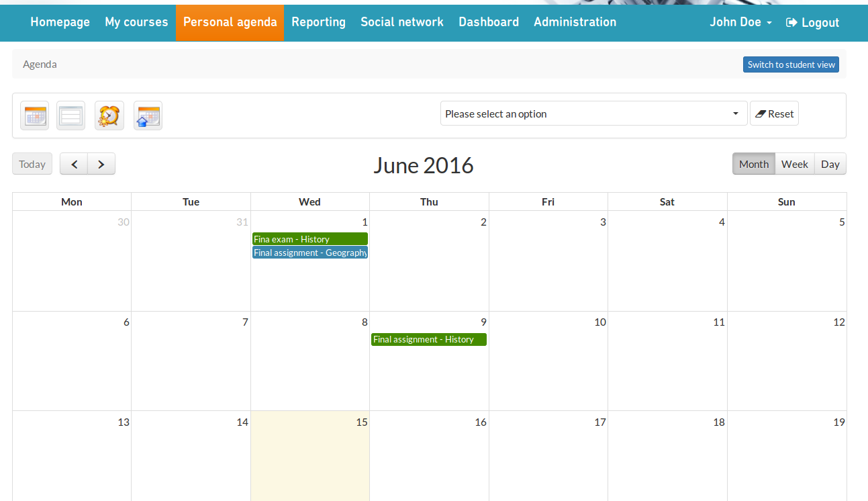The image size is (868, 501).
Task: Go to previous month with left arrow
Action: 74,164
